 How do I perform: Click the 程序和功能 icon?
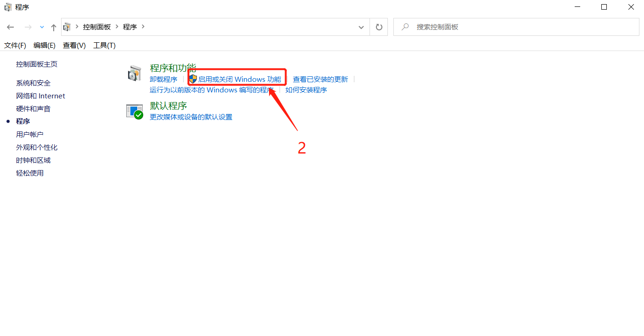134,74
